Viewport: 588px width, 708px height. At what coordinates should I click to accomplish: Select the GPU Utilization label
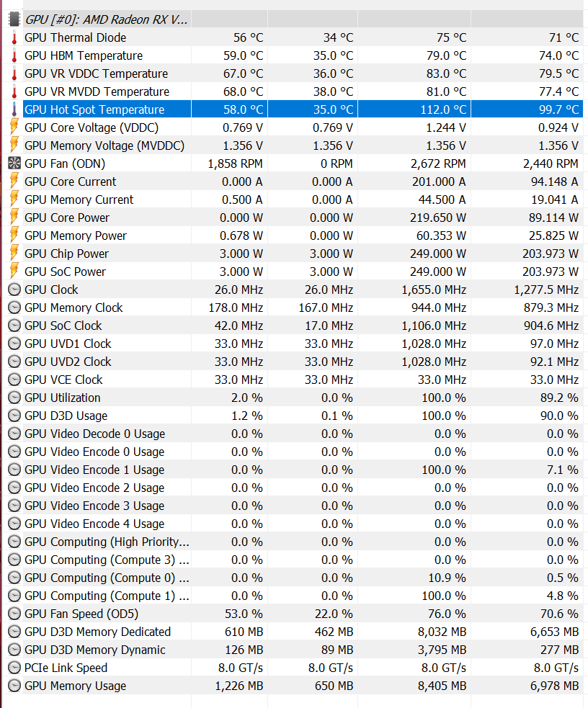point(63,398)
